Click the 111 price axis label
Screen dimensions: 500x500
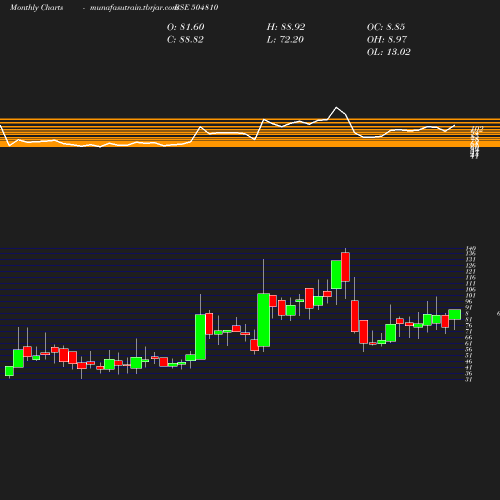[x=470, y=284]
